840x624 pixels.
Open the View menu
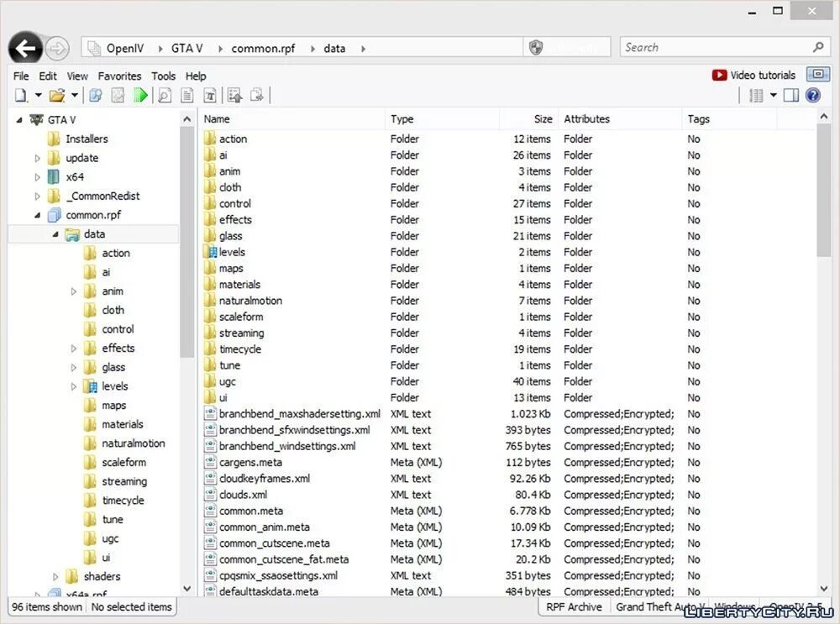(x=77, y=76)
